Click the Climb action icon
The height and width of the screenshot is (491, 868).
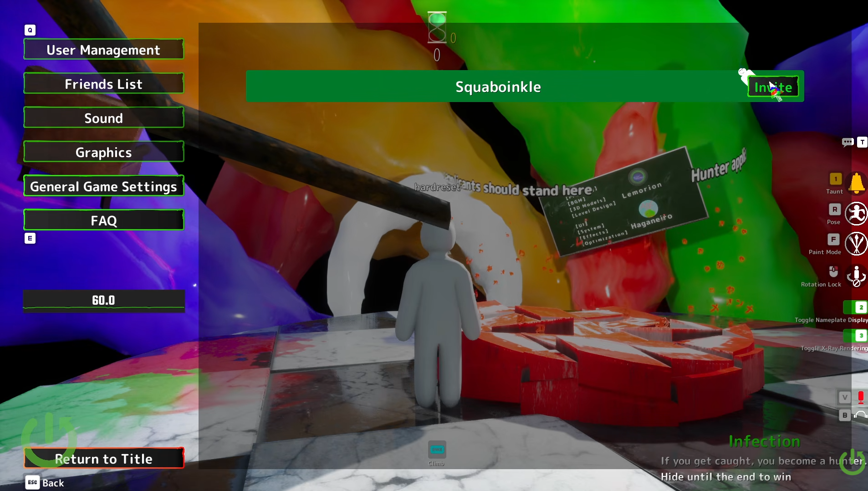(437, 450)
